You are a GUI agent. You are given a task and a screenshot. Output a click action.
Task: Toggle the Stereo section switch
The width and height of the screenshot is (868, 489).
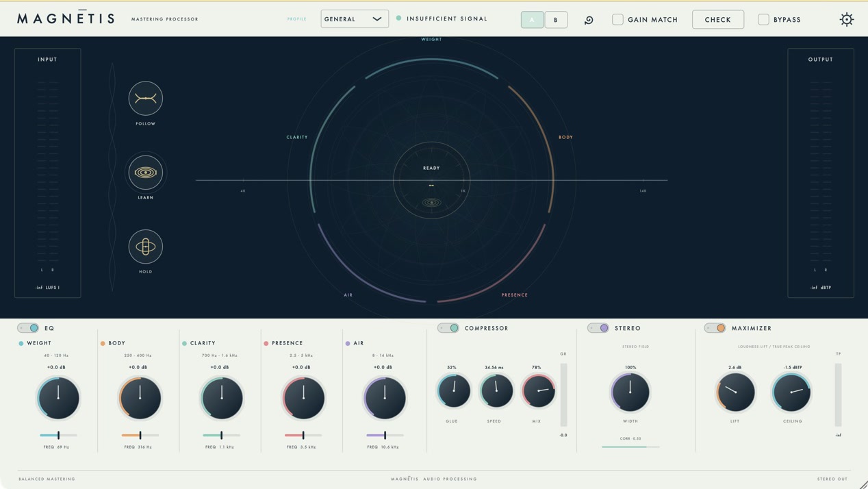point(598,328)
